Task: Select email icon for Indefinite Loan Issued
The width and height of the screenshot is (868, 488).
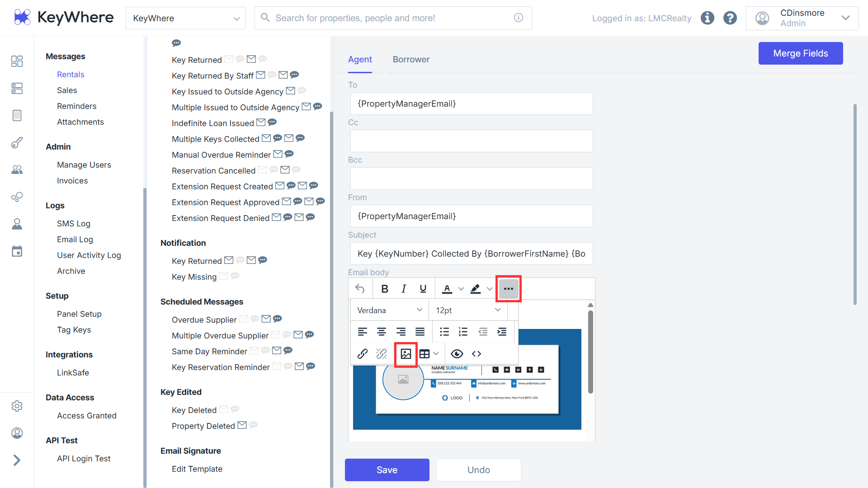Action: [261, 122]
